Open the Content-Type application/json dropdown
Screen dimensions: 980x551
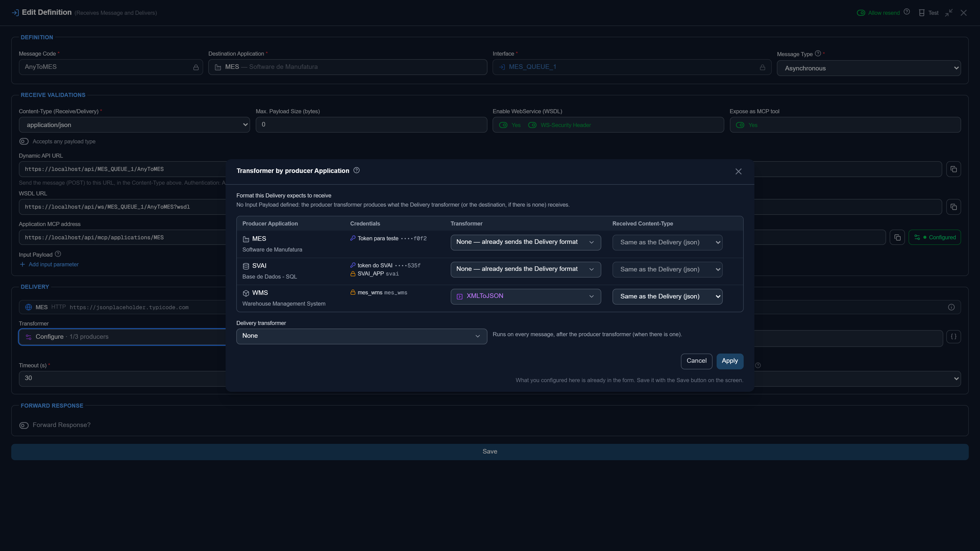click(x=134, y=125)
